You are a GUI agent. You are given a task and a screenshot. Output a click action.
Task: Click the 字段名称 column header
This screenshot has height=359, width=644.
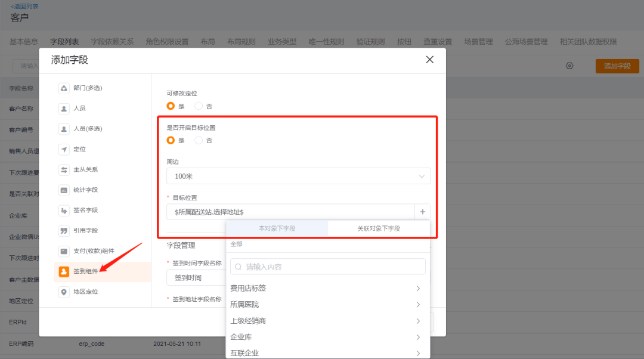click(21, 88)
